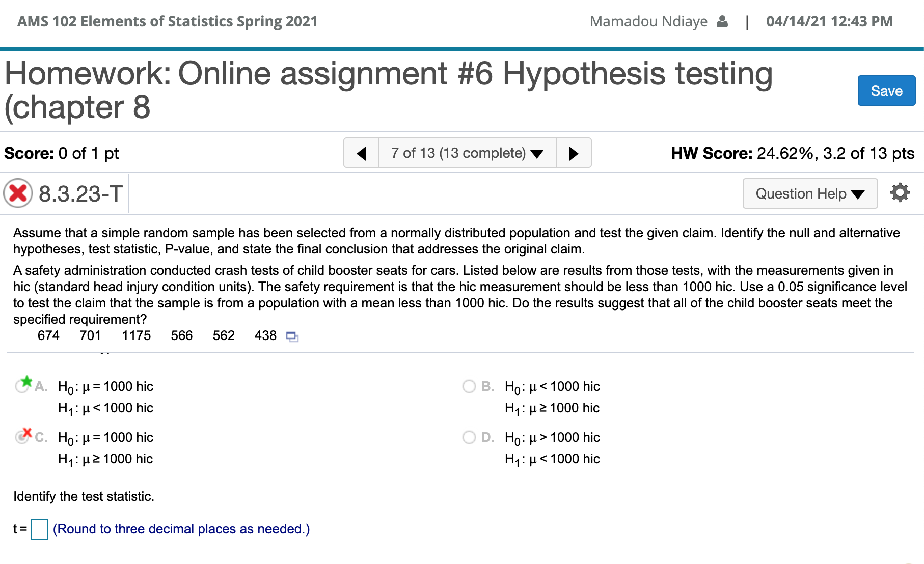
Task: Click the user profile icon beside Mamadou Ndiaye
Action: click(x=723, y=21)
